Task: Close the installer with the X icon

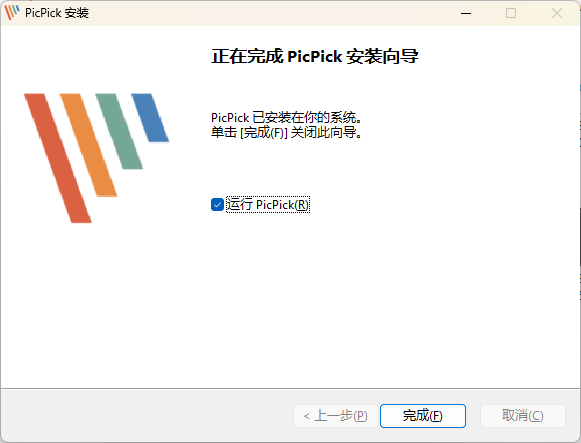Action: (557, 13)
